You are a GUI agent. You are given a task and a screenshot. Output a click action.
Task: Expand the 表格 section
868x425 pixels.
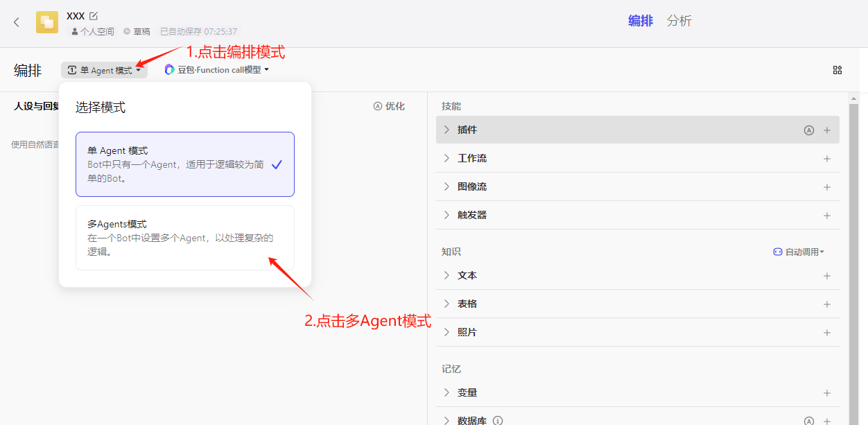446,304
